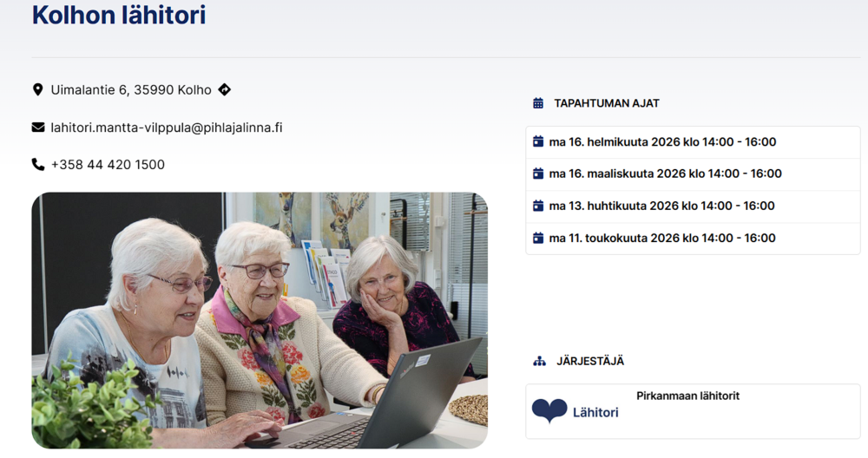The image size is (868, 458).
Task: Click the map pin icon beside the address
Action: 37,89
